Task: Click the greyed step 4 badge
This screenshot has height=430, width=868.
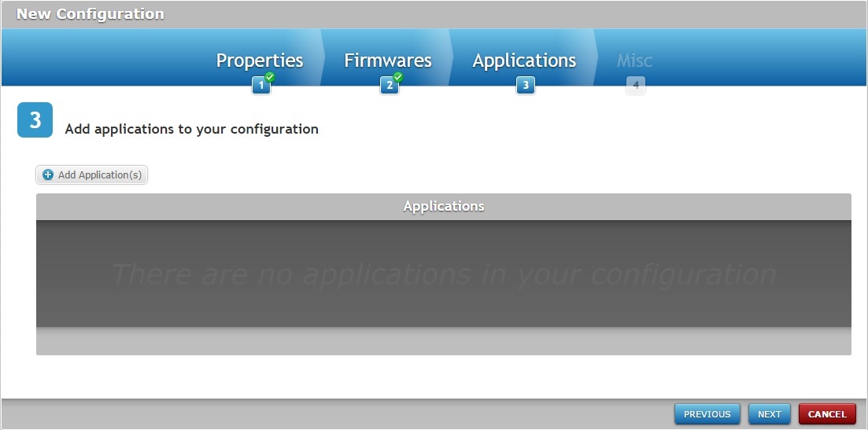Action: (636, 85)
